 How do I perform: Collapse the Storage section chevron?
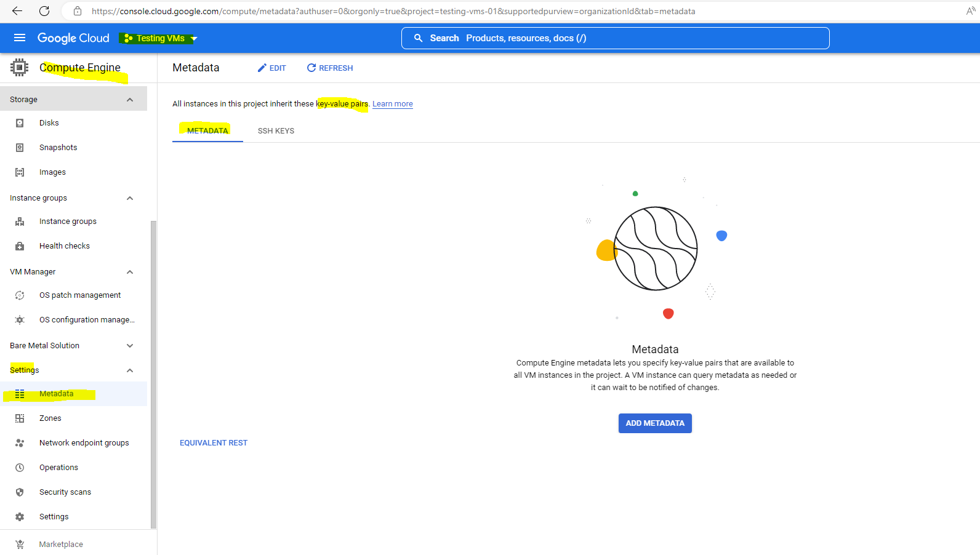tap(130, 100)
